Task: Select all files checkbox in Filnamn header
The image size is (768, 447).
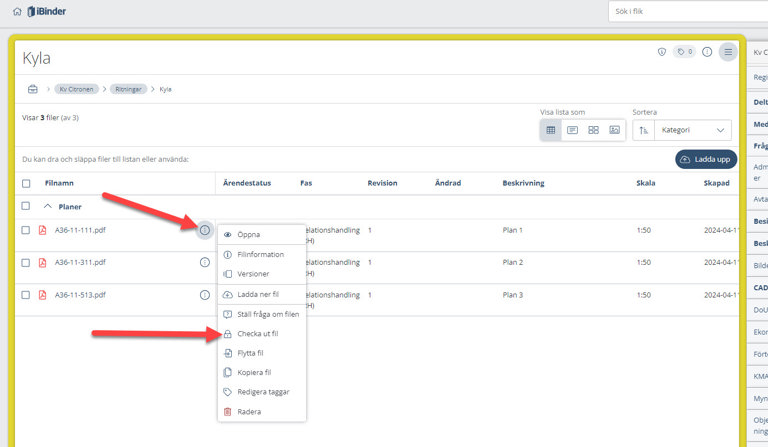Action: coord(26,184)
